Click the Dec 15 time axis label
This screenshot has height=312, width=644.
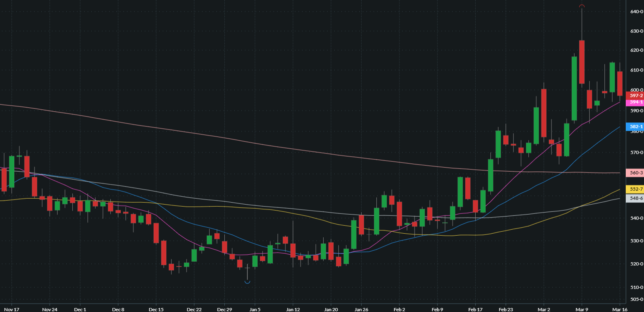(156, 309)
